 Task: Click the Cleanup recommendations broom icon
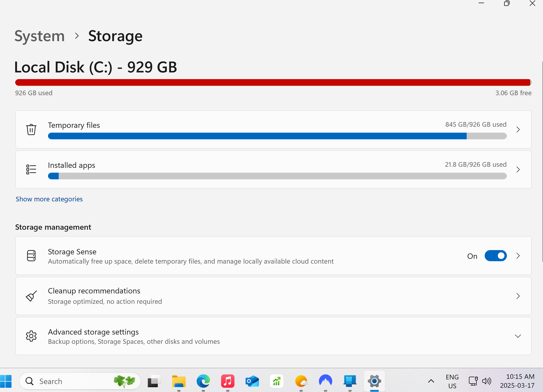[31, 296]
